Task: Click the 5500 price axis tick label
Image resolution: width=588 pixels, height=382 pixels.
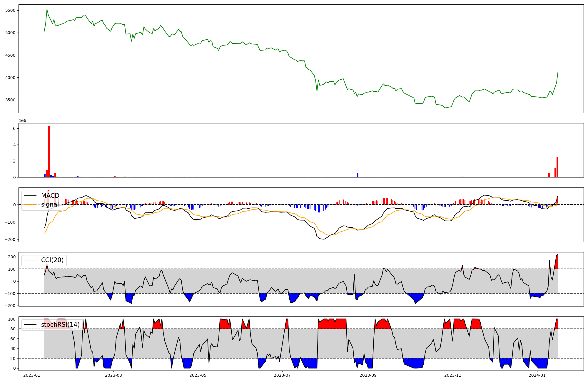Action: pyautogui.click(x=10, y=10)
